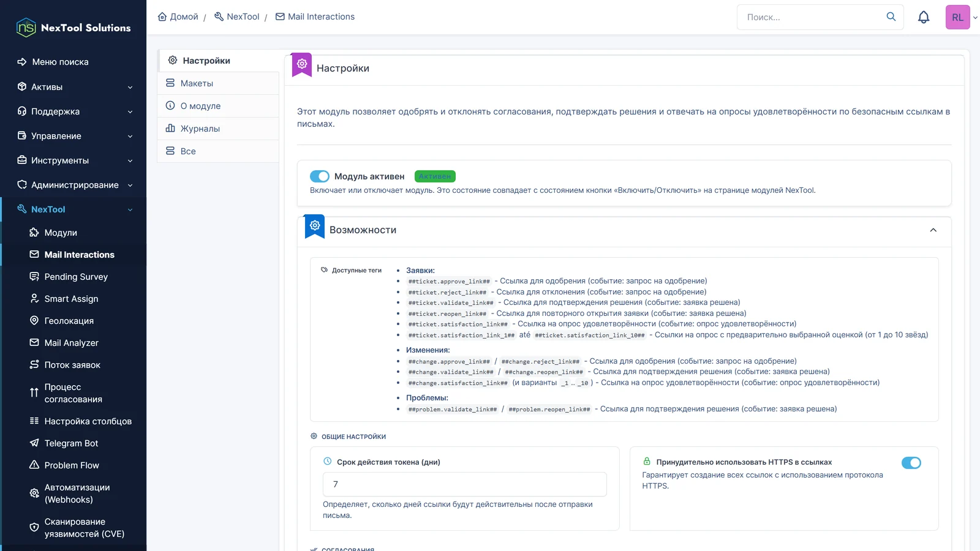Open Процесс согласования sidebar link
This screenshot has width=980, height=551.
coord(73,393)
